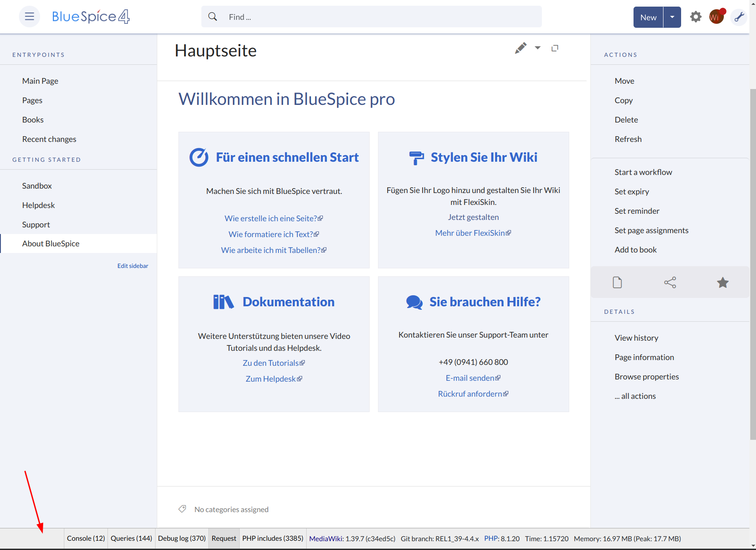
Task: Click 'Jetzt gestalten' link
Action: [x=473, y=217]
